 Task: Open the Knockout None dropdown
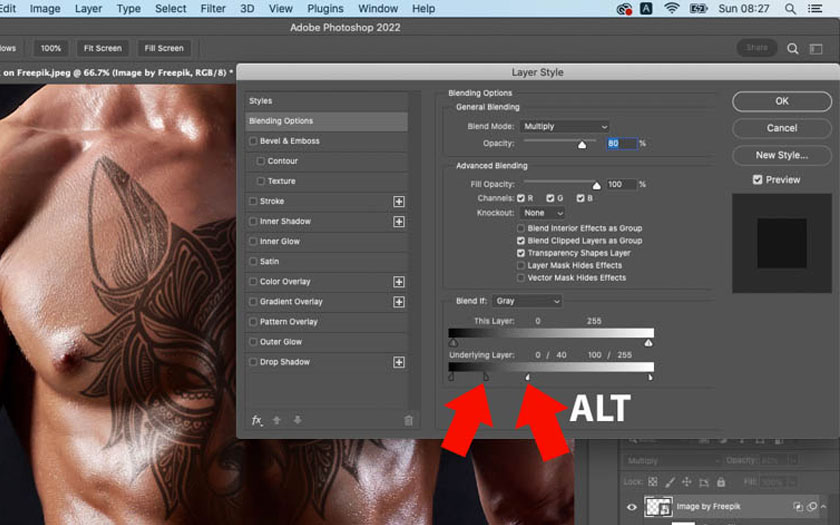(542, 213)
